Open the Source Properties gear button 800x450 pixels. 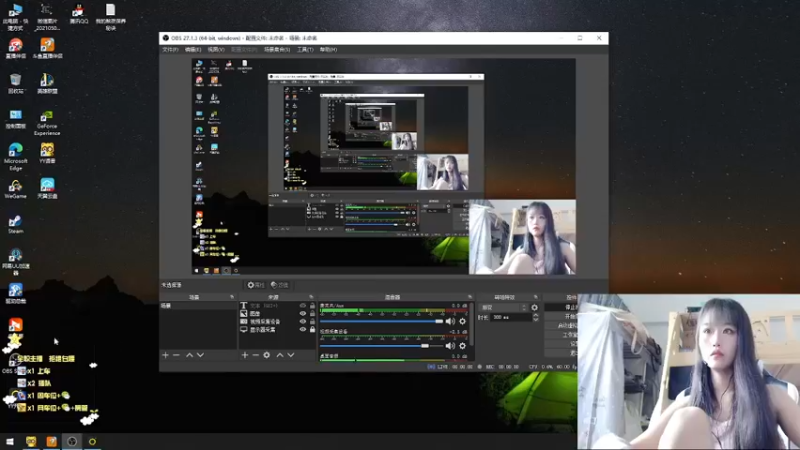click(256, 285)
